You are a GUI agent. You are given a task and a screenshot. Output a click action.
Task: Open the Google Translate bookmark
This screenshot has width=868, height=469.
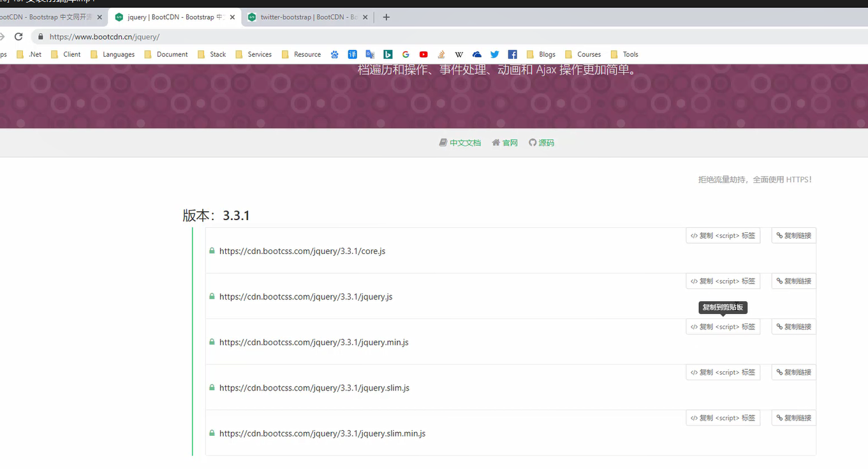click(370, 54)
